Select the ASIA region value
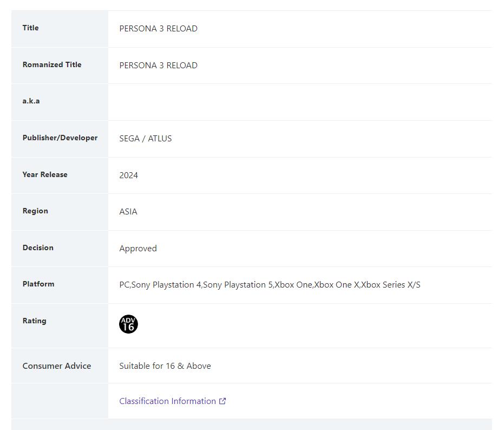The height and width of the screenshot is (430, 504). 128,212
